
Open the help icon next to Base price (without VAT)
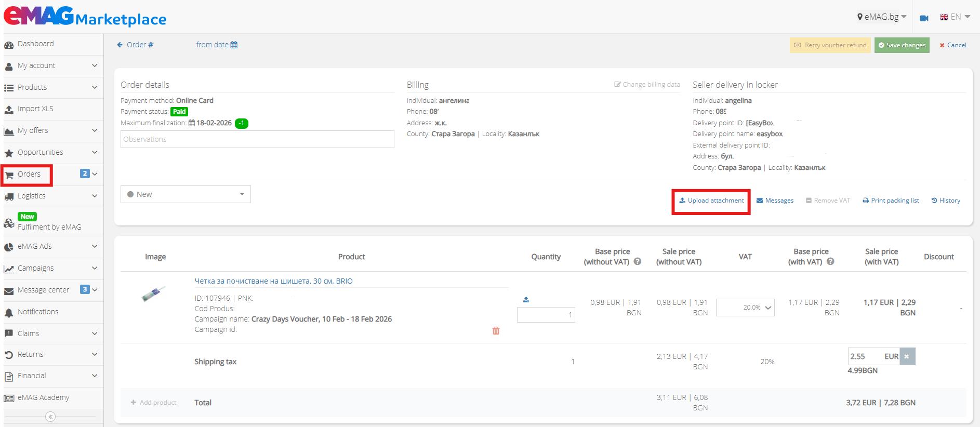pos(638,262)
